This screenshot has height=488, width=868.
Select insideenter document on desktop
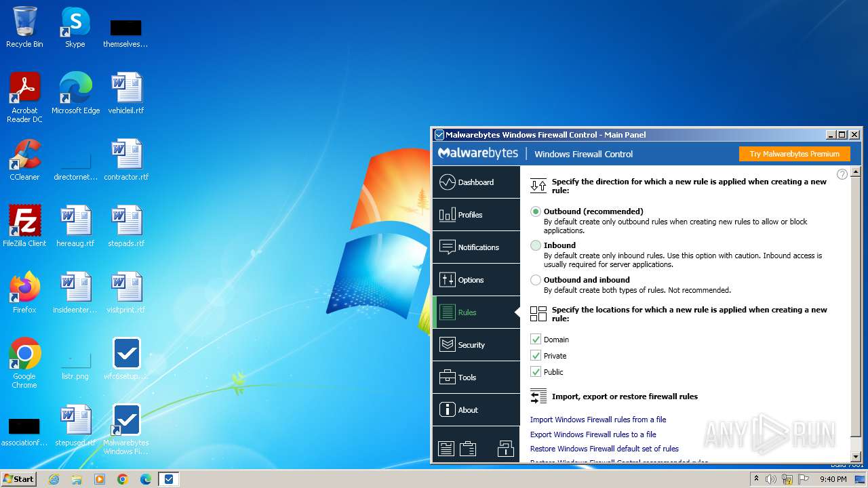click(x=75, y=293)
